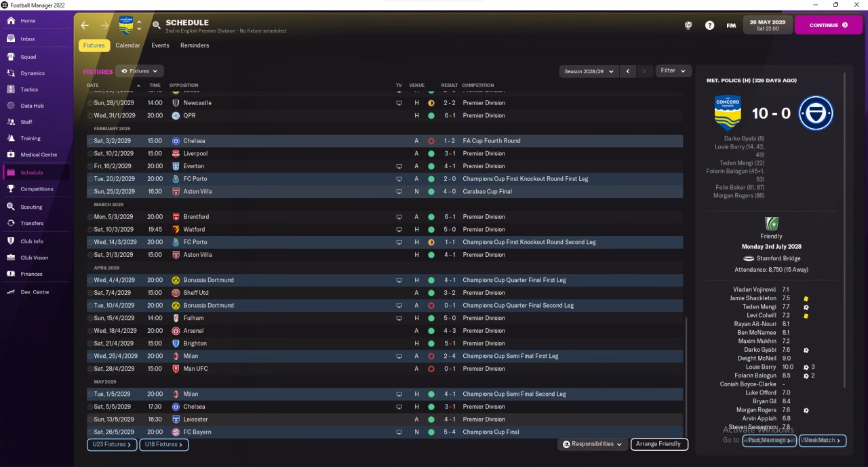Select the Fixtures tab
Image resolution: width=868 pixels, height=467 pixels.
(x=94, y=45)
